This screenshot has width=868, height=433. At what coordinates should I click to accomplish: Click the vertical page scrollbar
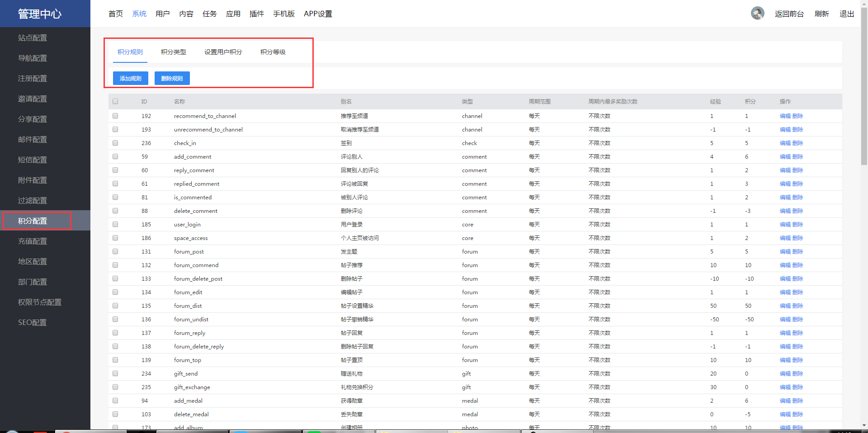[864, 86]
